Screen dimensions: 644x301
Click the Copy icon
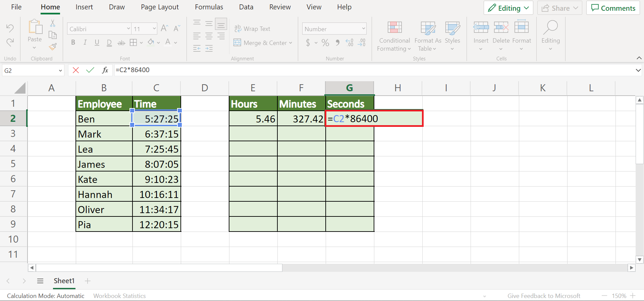pos(53,35)
